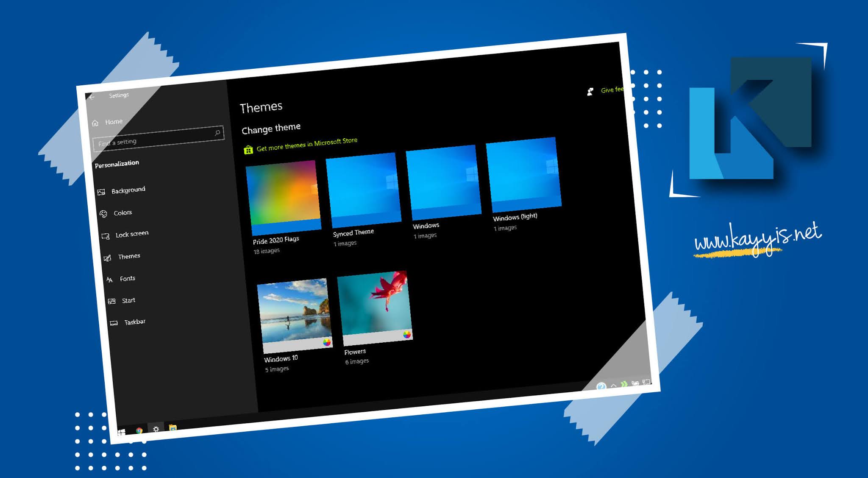Image resolution: width=868 pixels, height=478 pixels.
Task: Click the Give feedback link text
Action: coord(612,89)
